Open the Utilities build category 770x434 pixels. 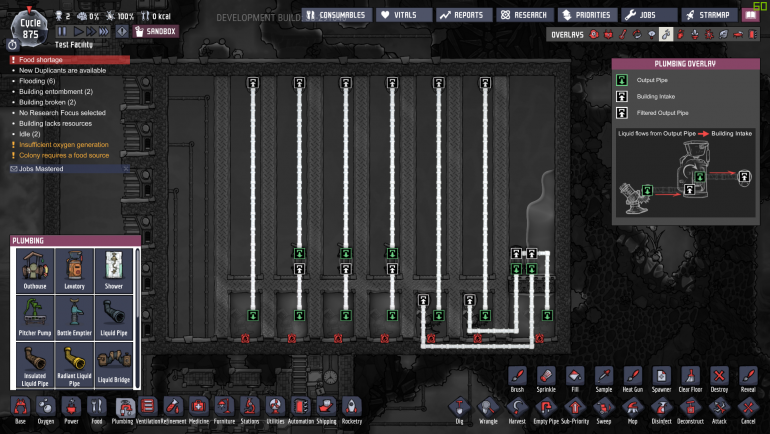click(x=275, y=410)
